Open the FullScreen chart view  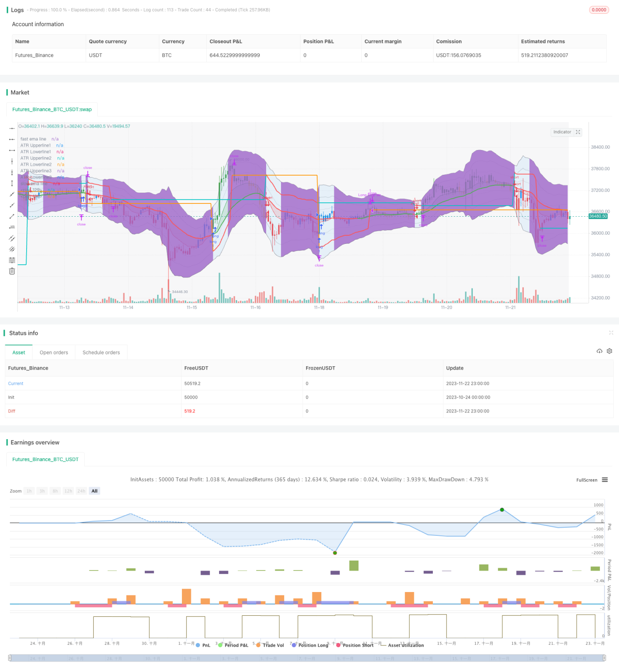(x=587, y=480)
